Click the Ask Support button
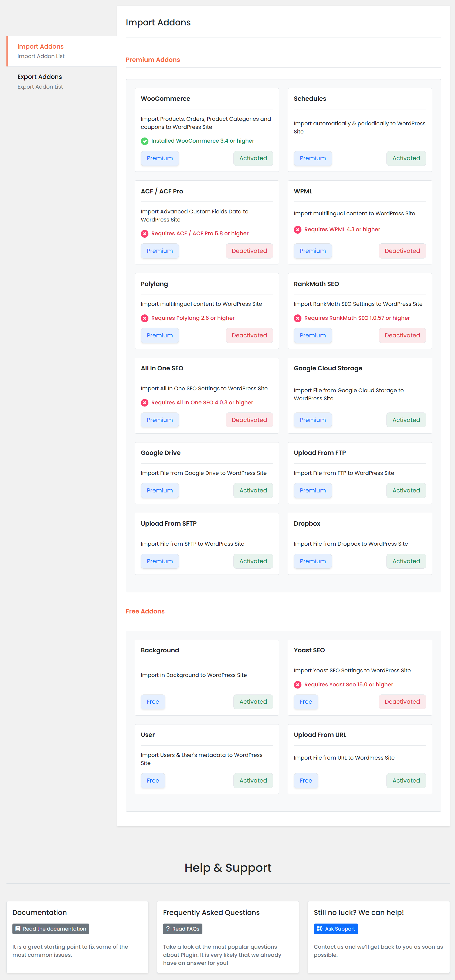Viewport: 455px width, 980px height. [x=336, y=929]
